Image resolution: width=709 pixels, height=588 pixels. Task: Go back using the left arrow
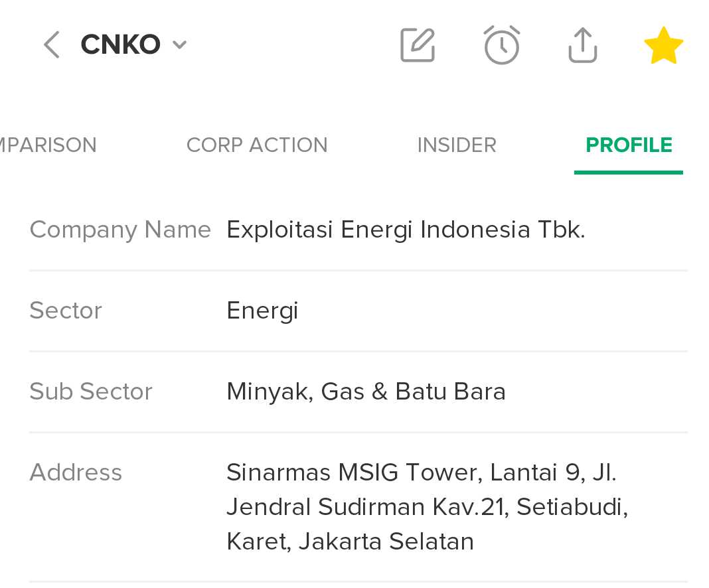coord(52,44)
